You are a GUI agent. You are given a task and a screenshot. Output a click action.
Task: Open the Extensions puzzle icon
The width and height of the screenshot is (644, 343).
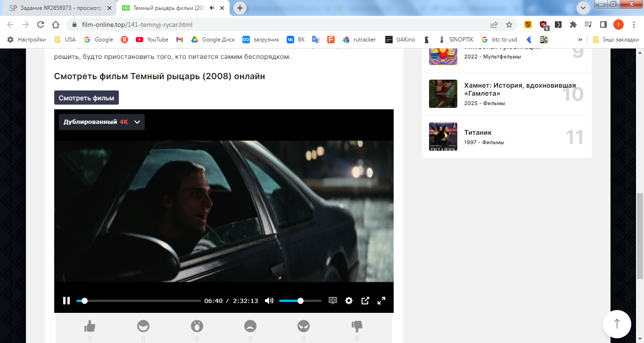coord(573,24)
